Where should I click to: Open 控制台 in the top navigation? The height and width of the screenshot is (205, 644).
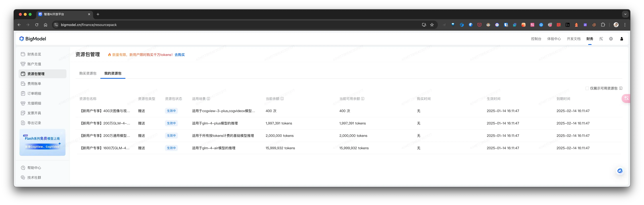(536, 39)
